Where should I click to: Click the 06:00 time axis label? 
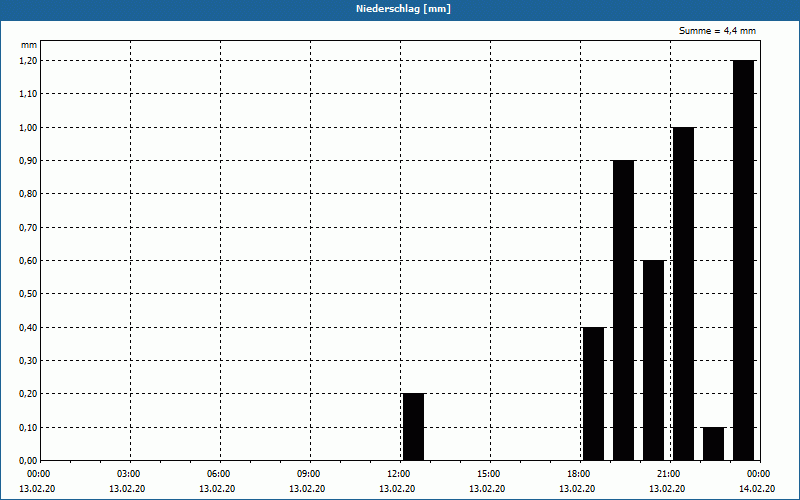coord(221,474)
